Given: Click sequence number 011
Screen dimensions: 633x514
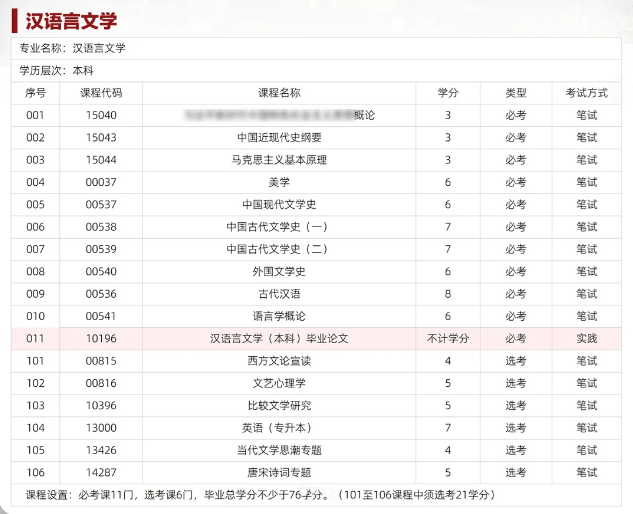Looking at the screenshot, I should pyautogui.click(x=36, y=338).
